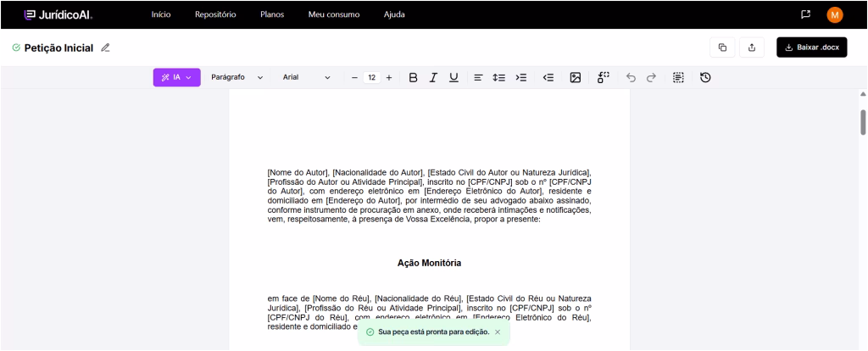Open the text alignment options

pos(478,77)
